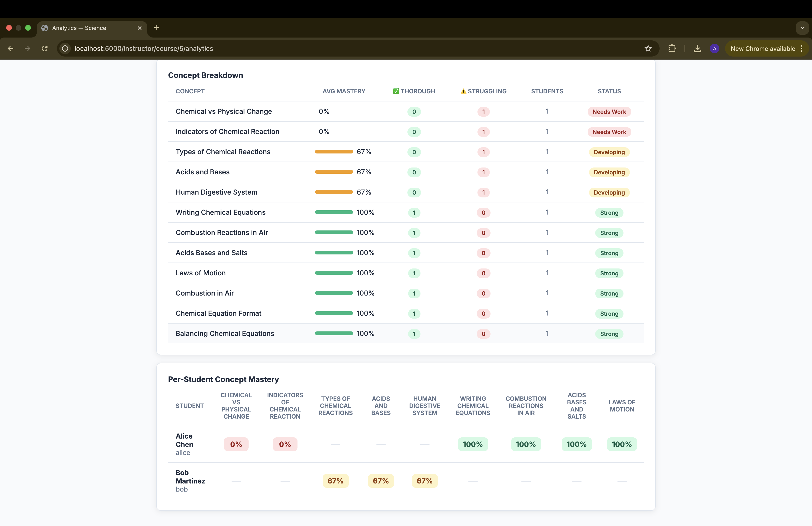View site information icon in address bar
The width and height of the screenshot is (812, 526).
65,48
